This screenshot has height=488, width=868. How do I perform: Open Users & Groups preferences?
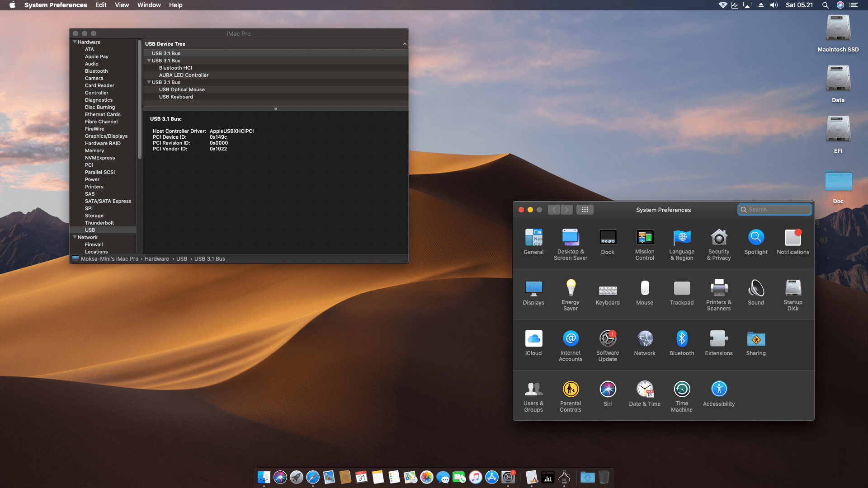tap(533, 396)
